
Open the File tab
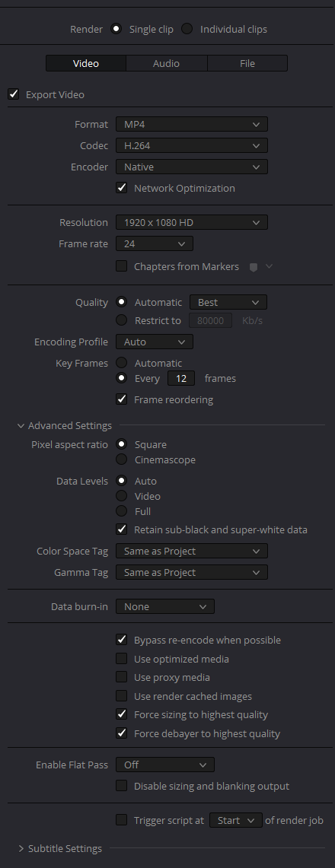pyautogui.click(x=247, y=63)
